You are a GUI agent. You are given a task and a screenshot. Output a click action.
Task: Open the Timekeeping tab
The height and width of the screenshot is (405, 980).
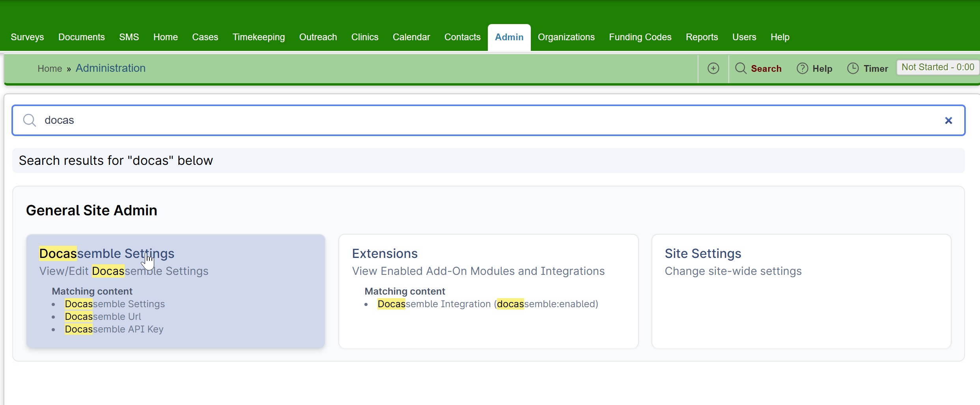(259, 37)
